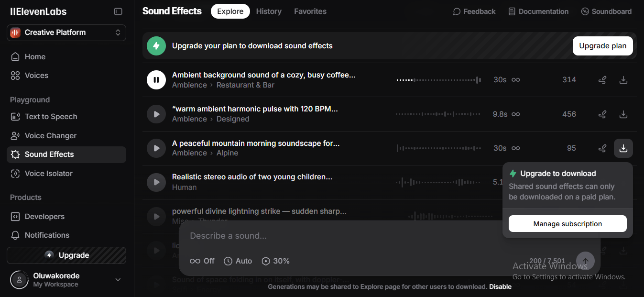The width and height of the screenshot is (644, 297).
Task: Click the Manage subscription button
Action: 568,224
